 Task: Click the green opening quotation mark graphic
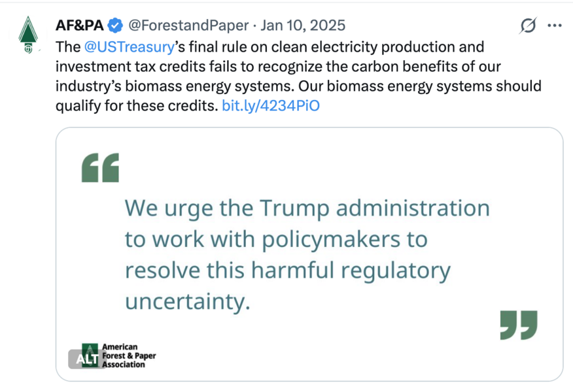pyautogui.click(x=101, y=168)
